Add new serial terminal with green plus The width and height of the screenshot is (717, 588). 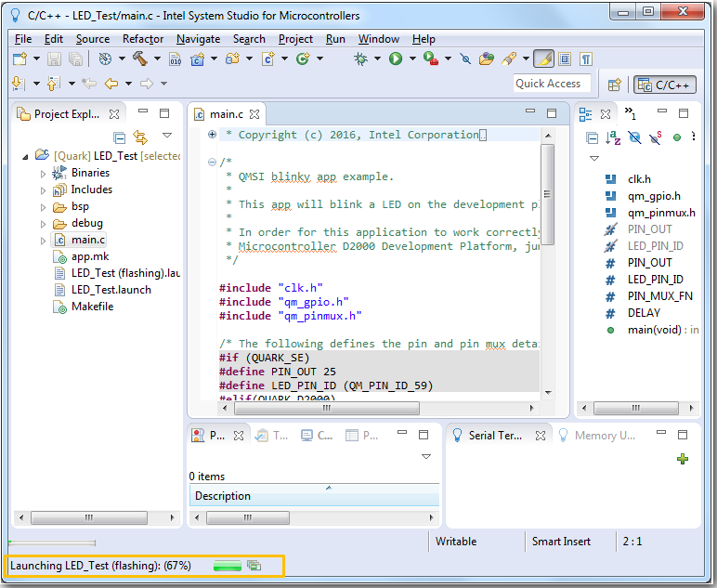(683, 459)
